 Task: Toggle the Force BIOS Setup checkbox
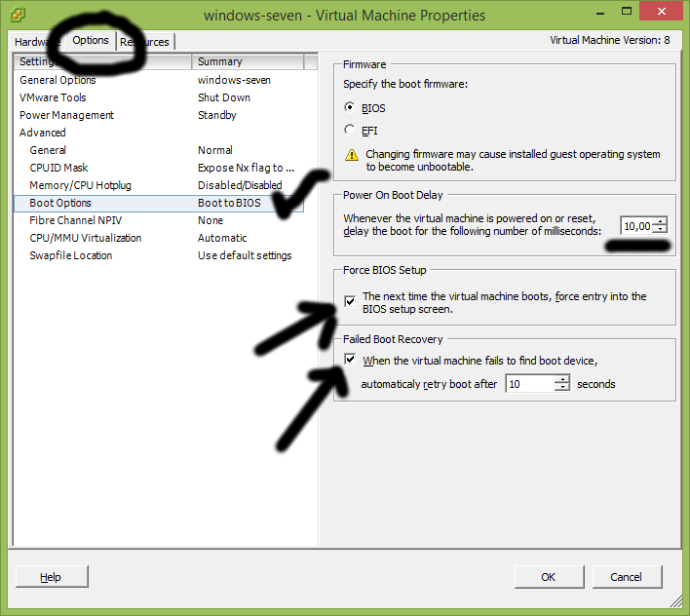(350, 301)
